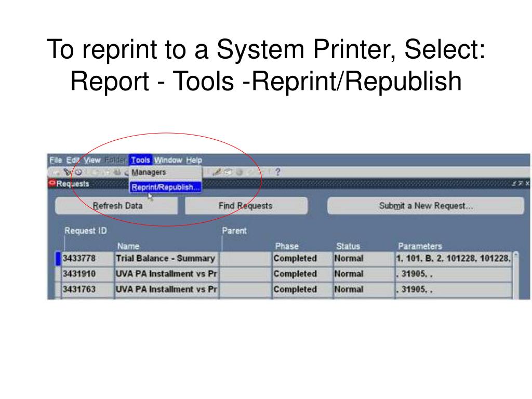Viewport: 532px width, 399px height.
Task: Click the Find flashlight toolbar icon
Action: [67, 172]
